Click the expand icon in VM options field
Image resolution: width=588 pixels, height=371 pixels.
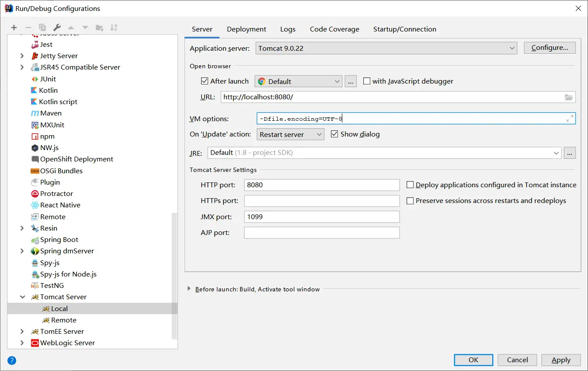click(x=570, y=119)
